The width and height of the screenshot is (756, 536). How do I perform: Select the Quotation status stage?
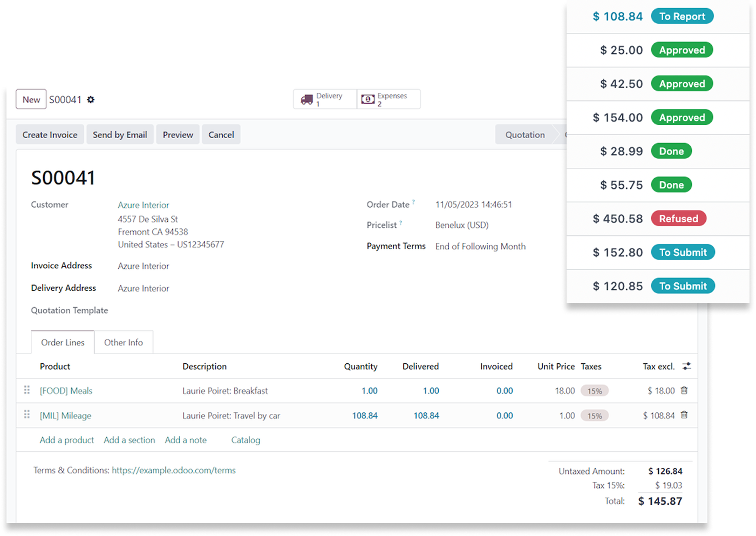pyautogui.click(x=525, y=135)
